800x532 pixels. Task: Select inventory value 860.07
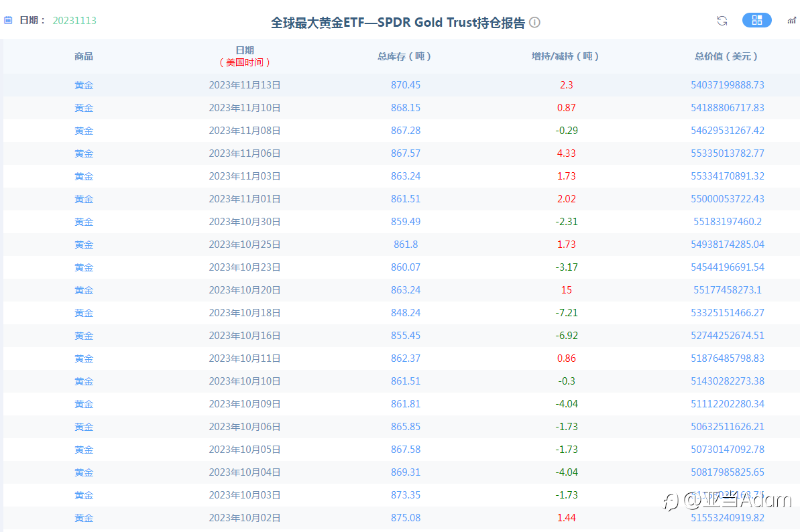(x=406, y=267)
